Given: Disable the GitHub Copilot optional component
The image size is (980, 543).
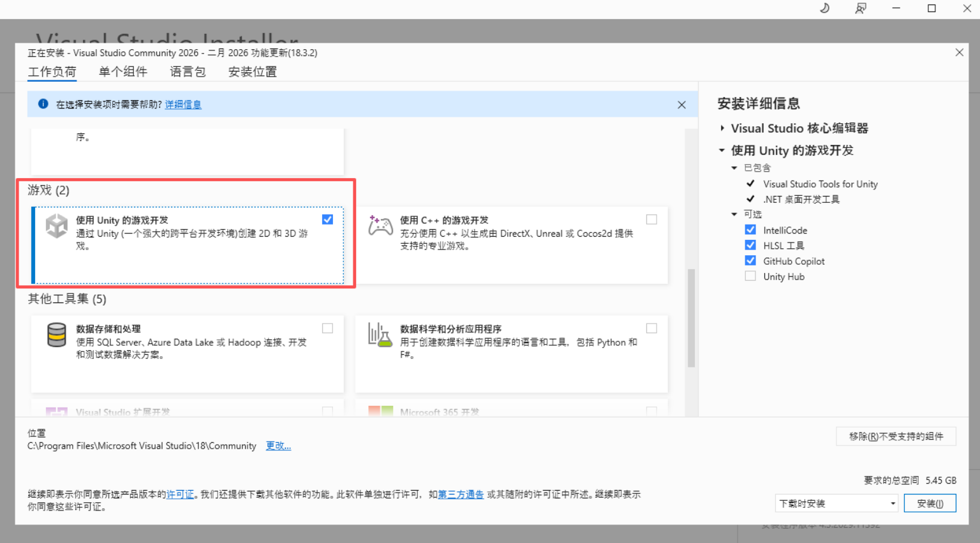Looking at the screenshot, I should click(x=750, y=261).
